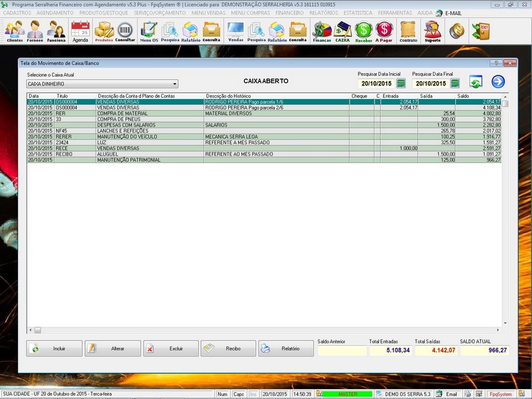The image size is (532, 399).
Task: Open the AGENDAMENTO menu
Action: 55,13
